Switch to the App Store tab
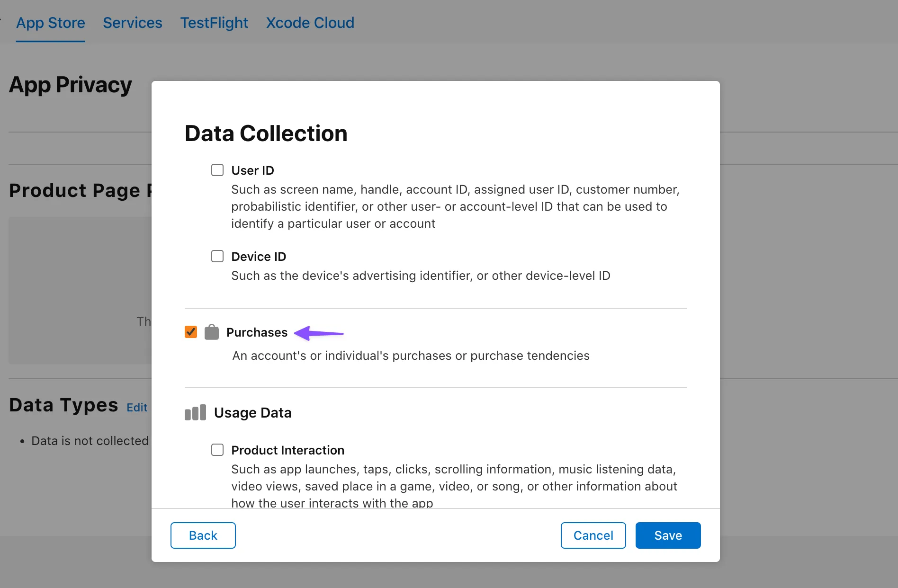The width and height of the screenshot is (898, 588). click(51, 23)
